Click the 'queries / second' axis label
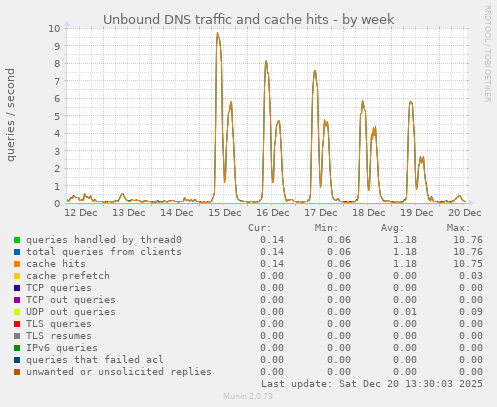The height and width of the screenshot is (407, 497). pos(10,115)
